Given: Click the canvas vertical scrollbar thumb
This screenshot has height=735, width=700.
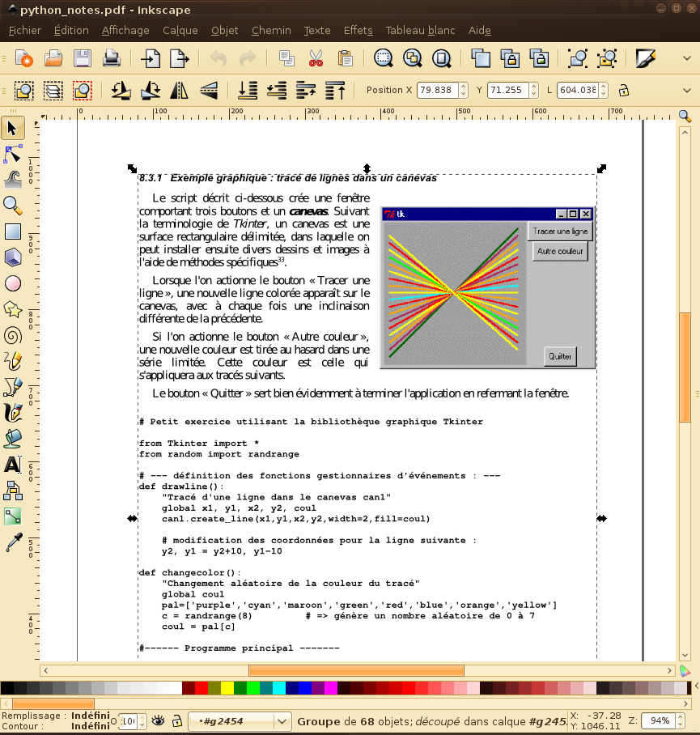Looking at the screenshot, I should (x=685, y=367).
